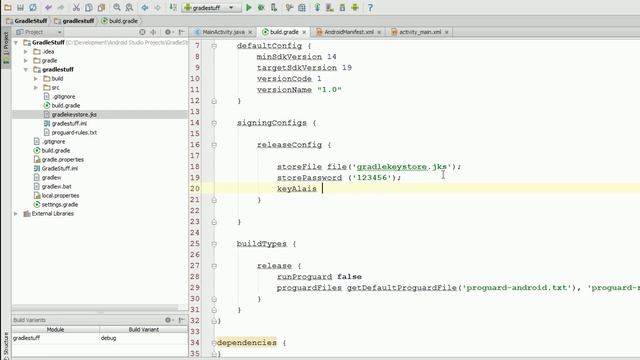This screenshot has height=360, width=640.
Task: Collapse the GradleStuff root tree node
Action: coord(16,42)
